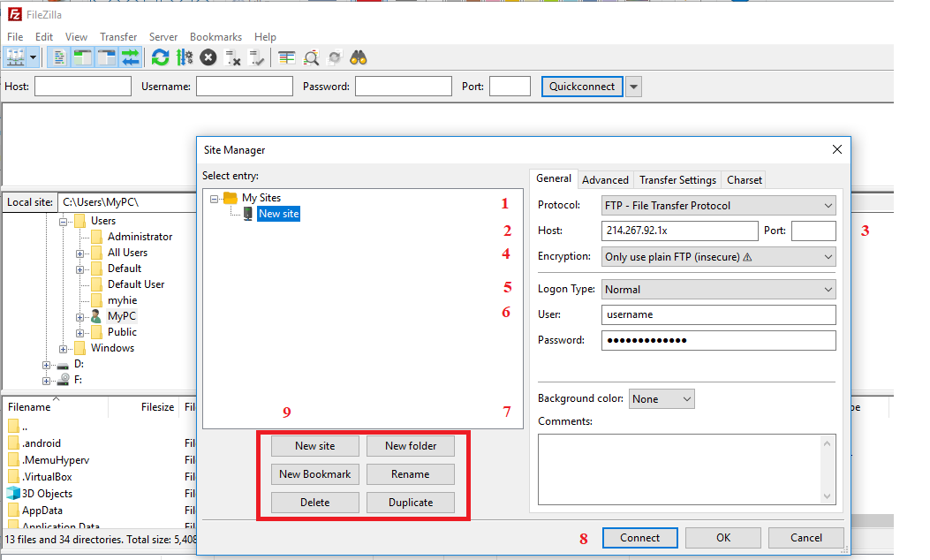The width and height of the screenshot is (930, 560).
Task: Open the Server menu
Action: click(x=163, y=37)
